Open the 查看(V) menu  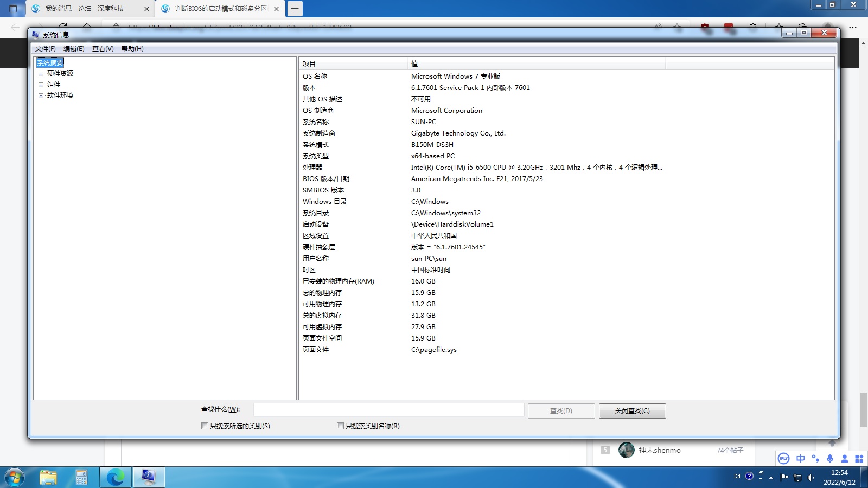pos(103,49)
